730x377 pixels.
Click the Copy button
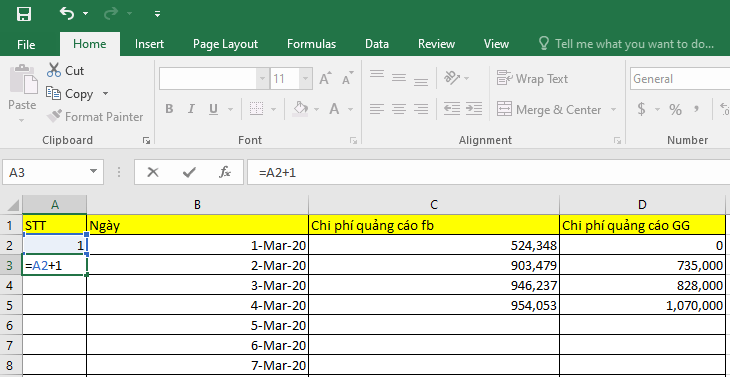70,94
